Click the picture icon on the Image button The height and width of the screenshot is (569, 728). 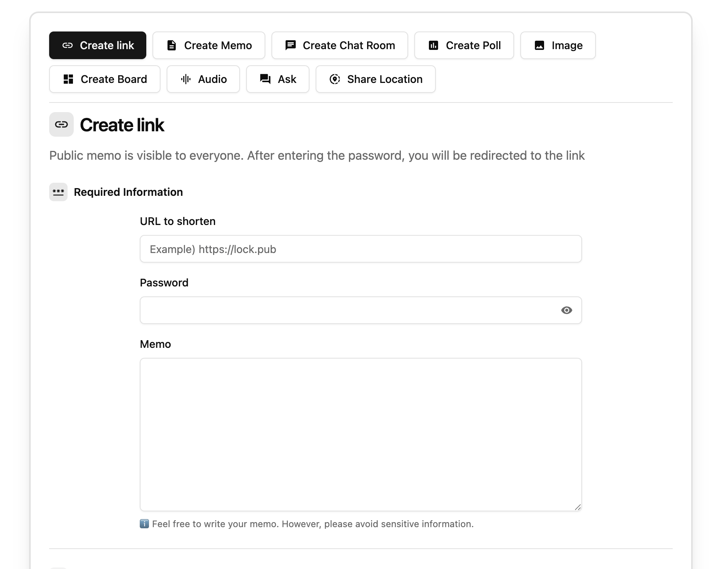coord(539,45)
